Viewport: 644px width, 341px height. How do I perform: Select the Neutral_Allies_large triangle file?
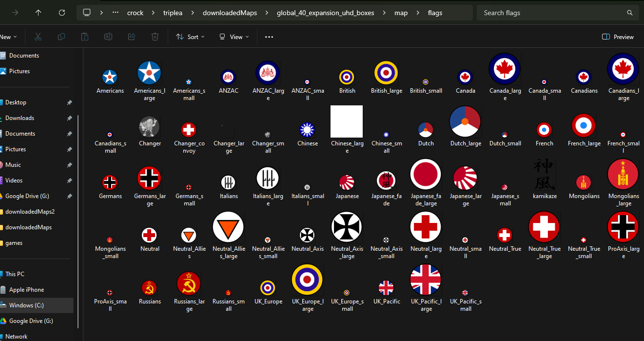tap(228, 227)
